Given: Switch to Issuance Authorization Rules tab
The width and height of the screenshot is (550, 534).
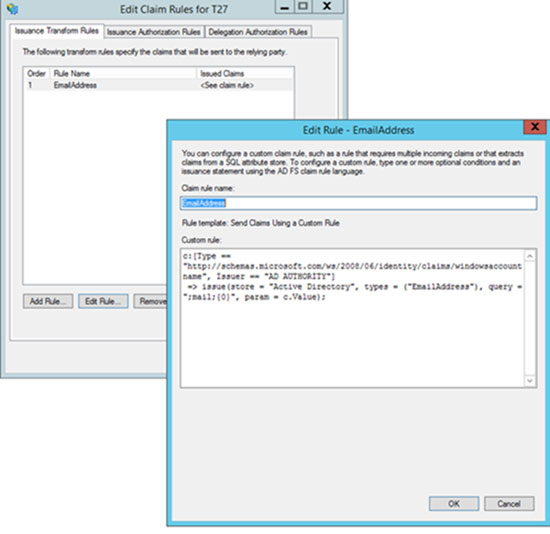Looking at the screenshot, I should pos(154,32).
